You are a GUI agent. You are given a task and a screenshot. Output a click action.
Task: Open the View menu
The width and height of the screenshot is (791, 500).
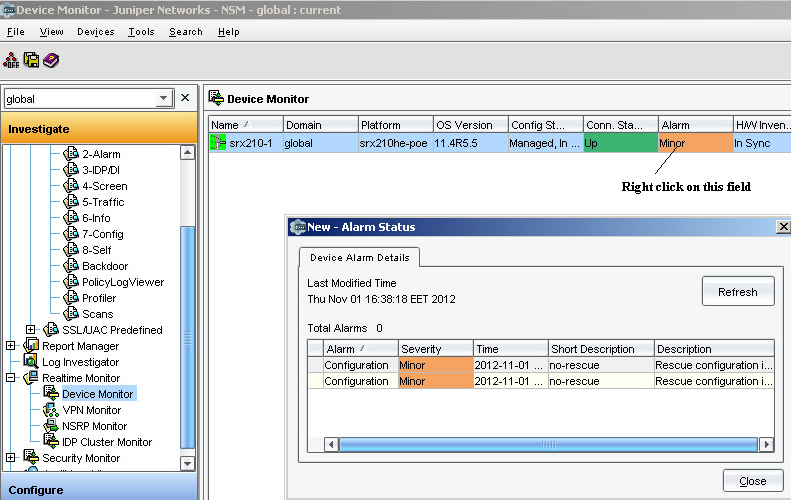51,32
